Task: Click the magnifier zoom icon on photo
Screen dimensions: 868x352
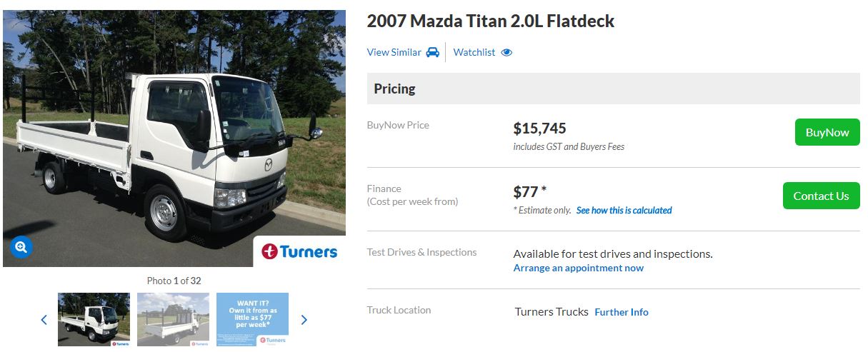Action: [x=21, y=247]
